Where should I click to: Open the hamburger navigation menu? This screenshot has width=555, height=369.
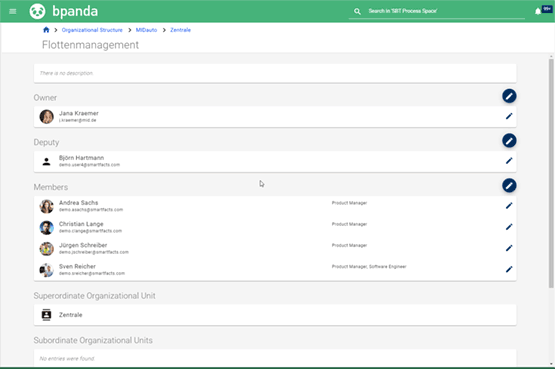coord(13,11)
